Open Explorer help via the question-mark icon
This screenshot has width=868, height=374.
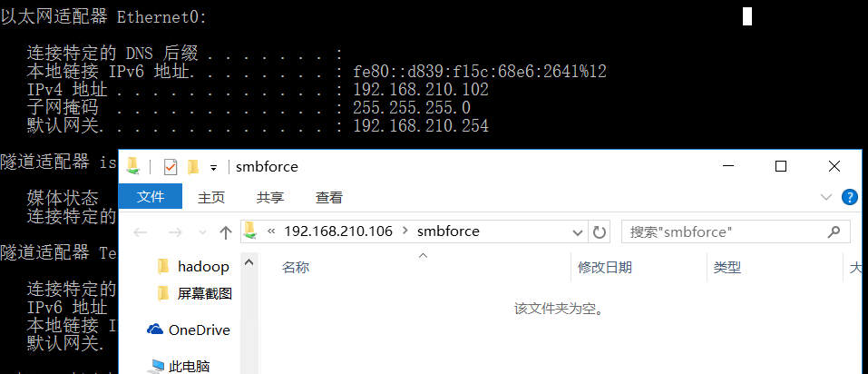pos(849,197)
